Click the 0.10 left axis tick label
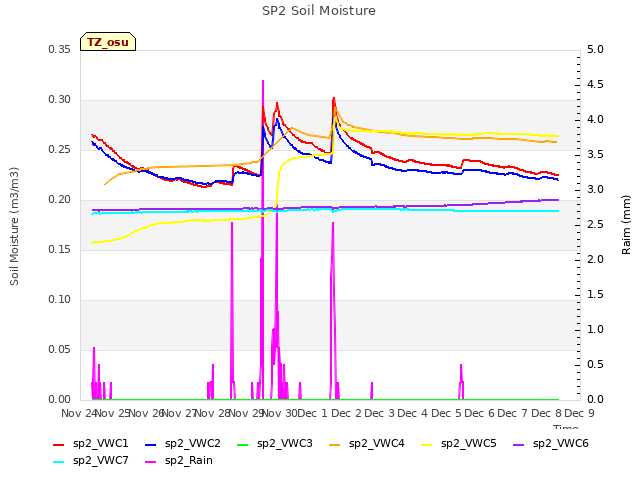 click(60, 300)
